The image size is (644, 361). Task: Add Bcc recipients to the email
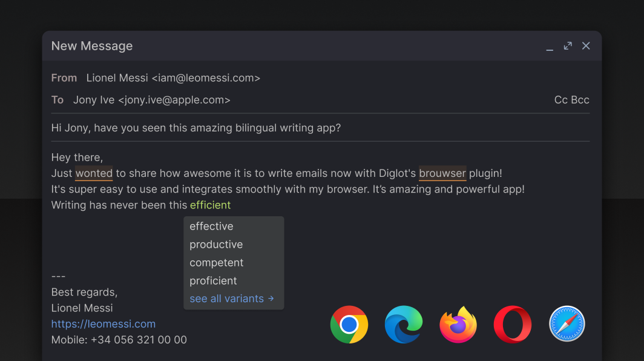pos(580,99)
